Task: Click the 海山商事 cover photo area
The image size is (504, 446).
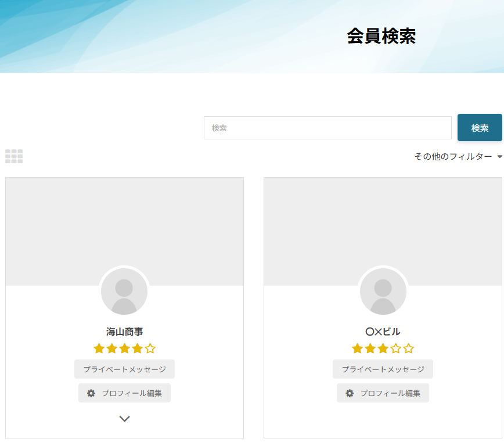Action: pos(124,221)
